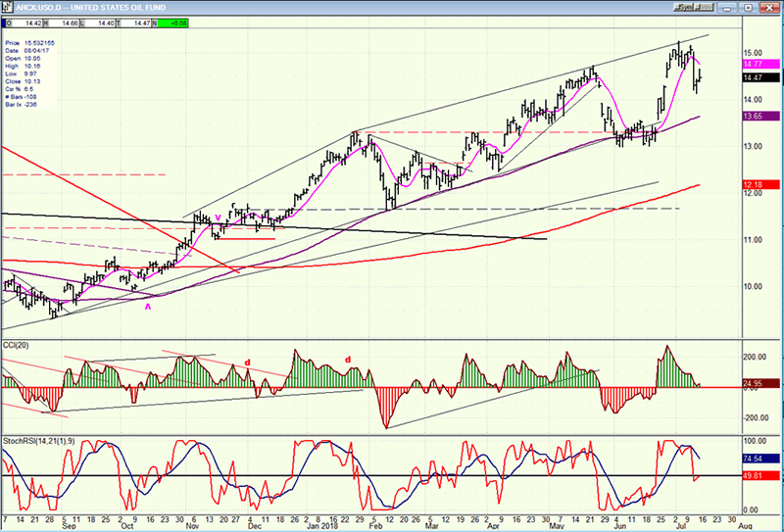784x532 pixels.
Task: Click the magenta caret marker below October prices
Action: (x=148, y=307)
